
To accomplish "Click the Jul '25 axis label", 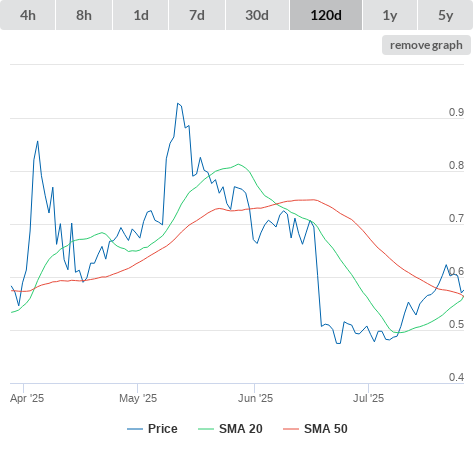I will click(368, 398).
